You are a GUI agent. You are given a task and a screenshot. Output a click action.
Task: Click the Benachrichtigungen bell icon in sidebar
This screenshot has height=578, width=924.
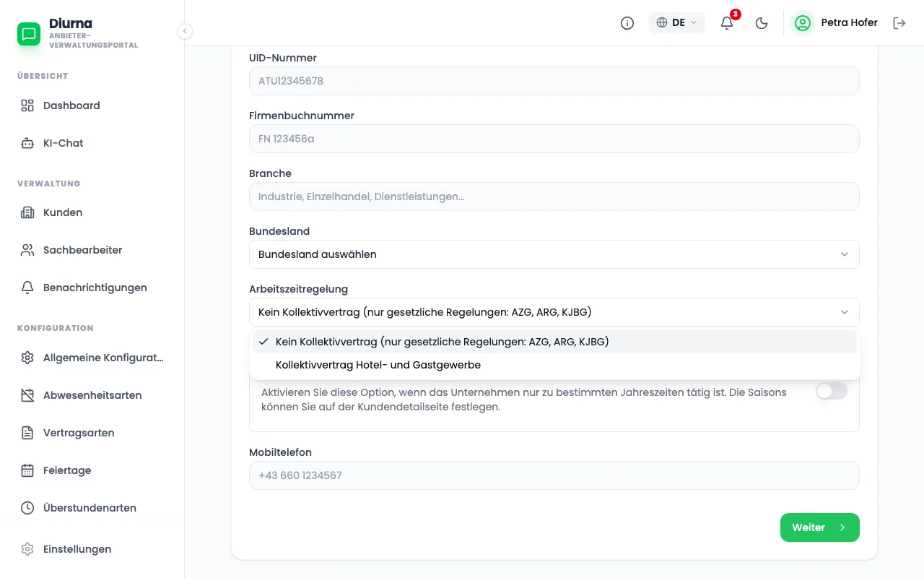[x=27, y=288]
